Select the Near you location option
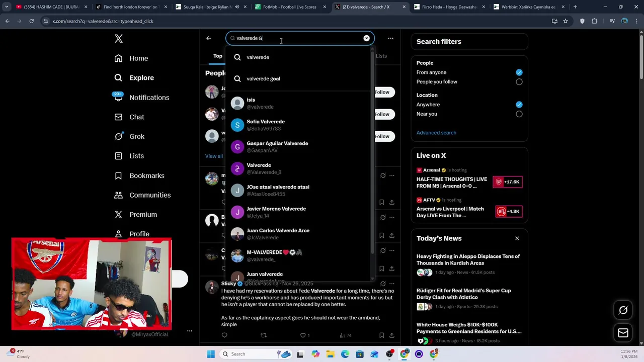The height and width of the screenshot is (362, 644). point(519,114)
